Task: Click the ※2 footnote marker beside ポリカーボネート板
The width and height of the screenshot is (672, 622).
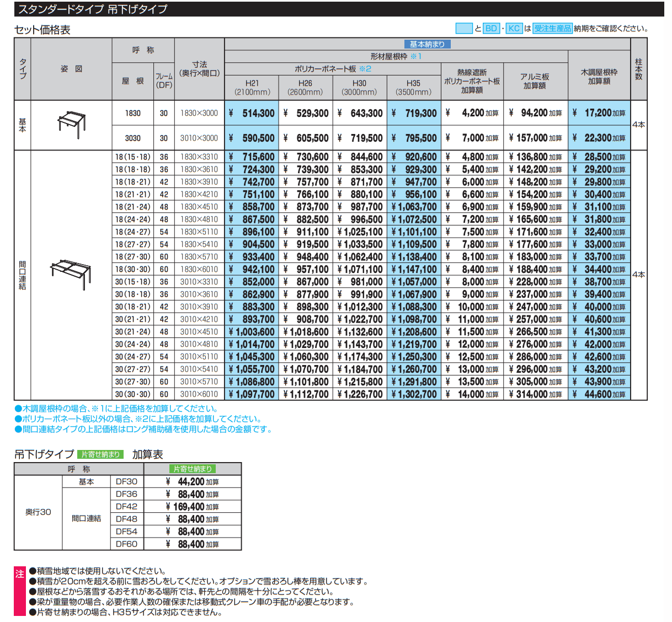Action: (x=365, y=69)
